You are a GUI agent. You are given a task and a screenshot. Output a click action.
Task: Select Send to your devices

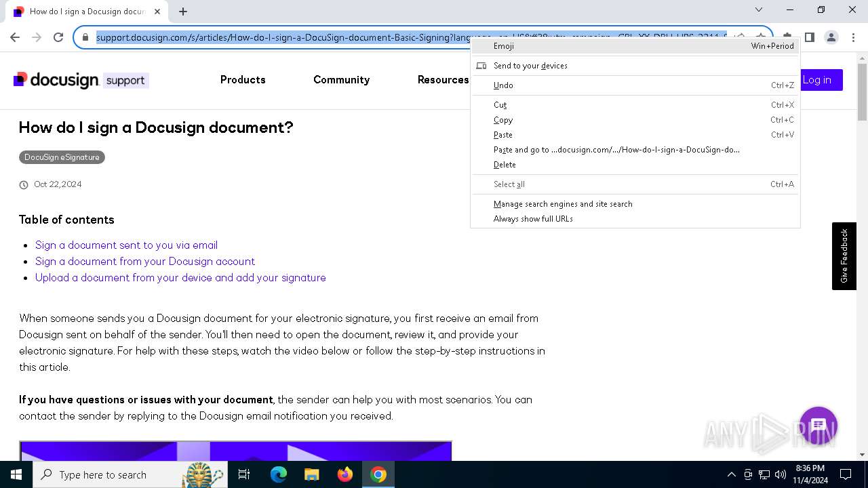[635, 66]
